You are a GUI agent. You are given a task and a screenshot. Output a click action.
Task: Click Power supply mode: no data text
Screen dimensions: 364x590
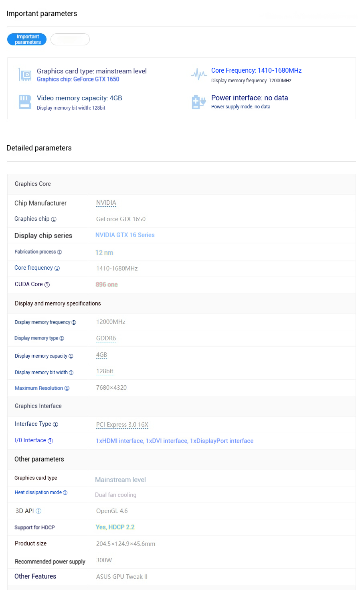click(x=241, y=107)
